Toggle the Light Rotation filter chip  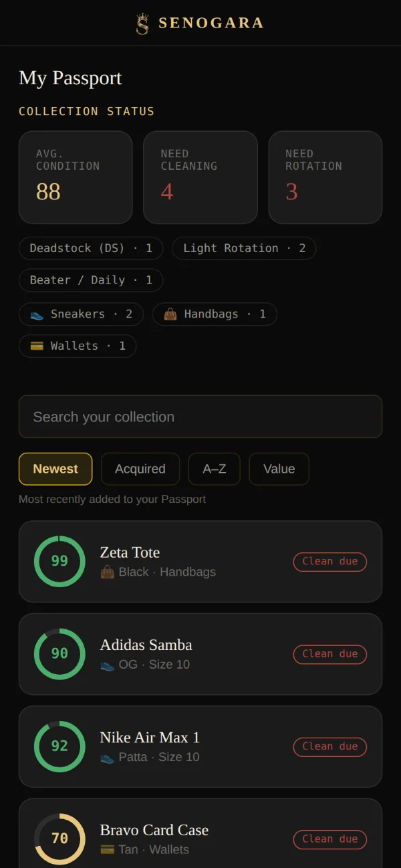coord(244,248)
